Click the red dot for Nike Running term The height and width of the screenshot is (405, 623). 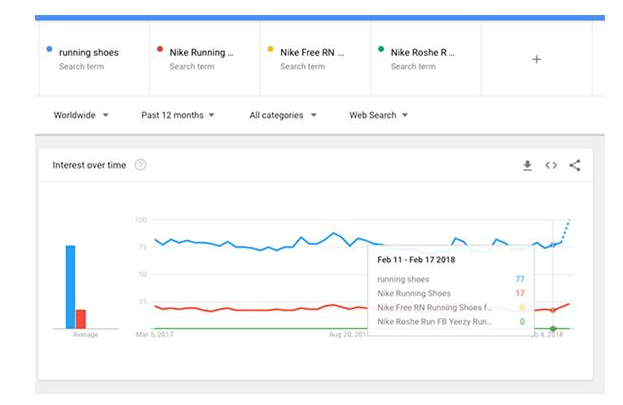coord(160,50)
